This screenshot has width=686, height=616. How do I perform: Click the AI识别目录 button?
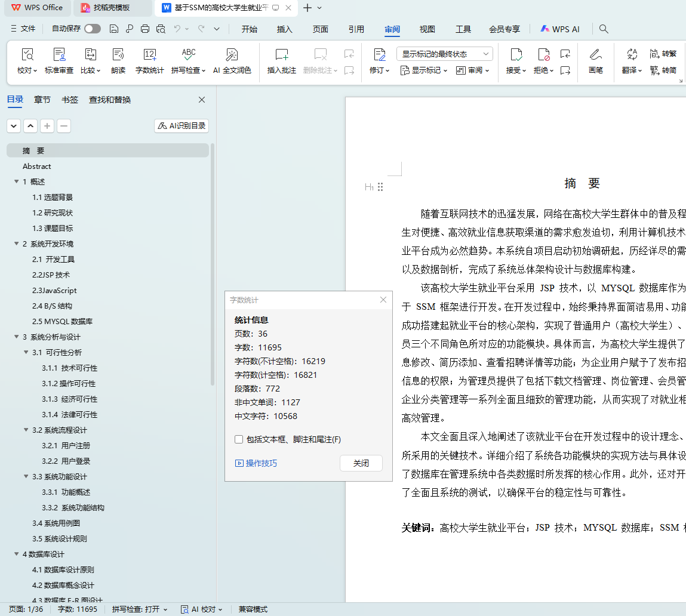pyautogui.click(x=182, y=126)
